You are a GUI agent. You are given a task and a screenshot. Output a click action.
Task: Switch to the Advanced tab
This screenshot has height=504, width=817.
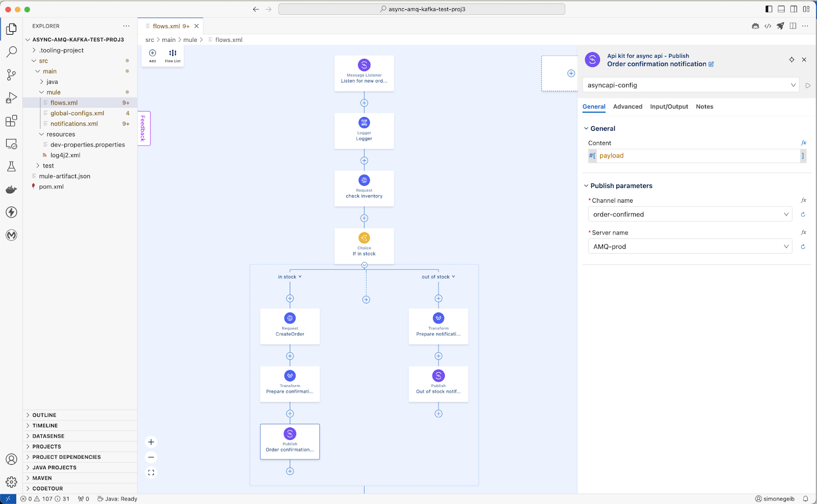coord(628,107)
